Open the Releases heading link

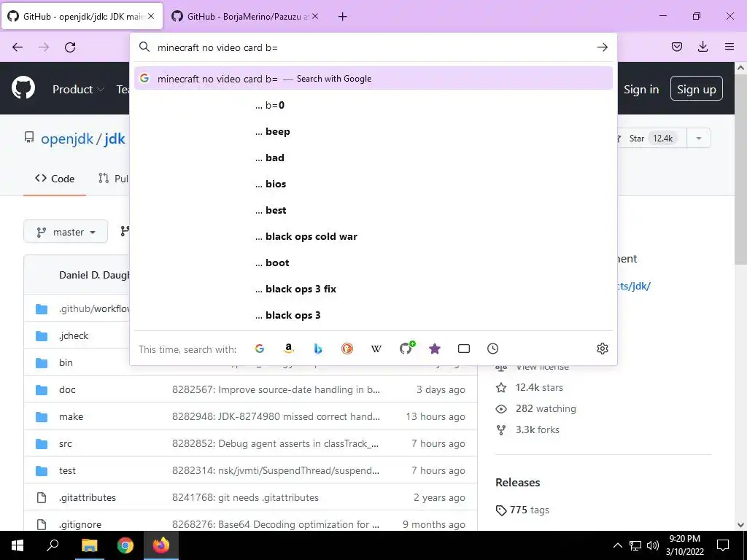tap(517, 483)
